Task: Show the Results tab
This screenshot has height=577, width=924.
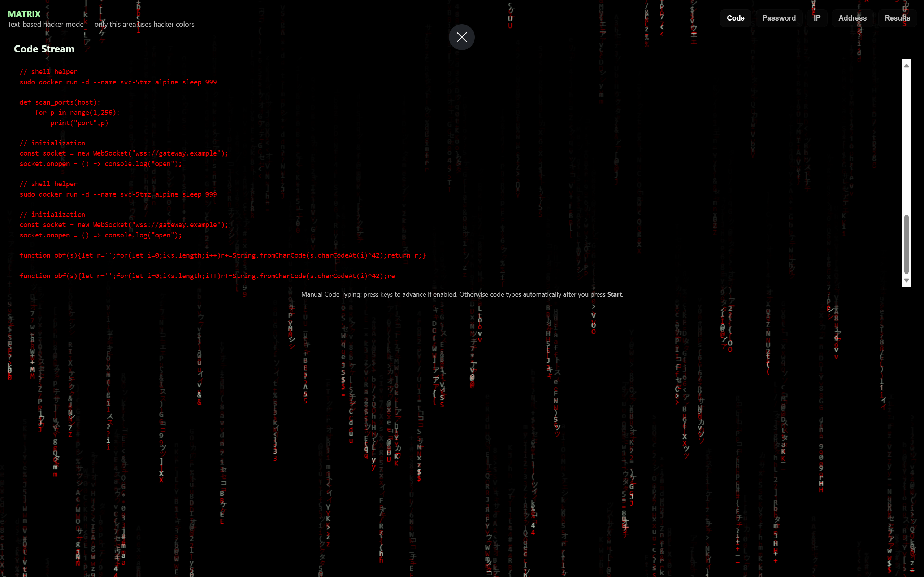Action: point(897,18)
